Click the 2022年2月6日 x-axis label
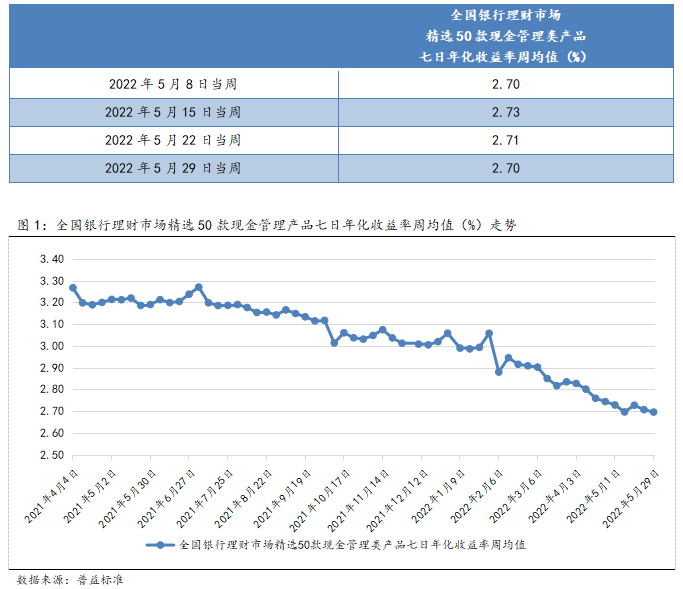Screen dimensions: 683x589 click(477, 491)
